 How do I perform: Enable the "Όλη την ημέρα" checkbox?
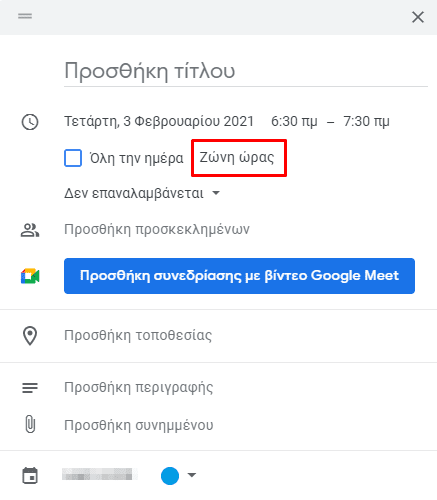(x=73, y=158)
